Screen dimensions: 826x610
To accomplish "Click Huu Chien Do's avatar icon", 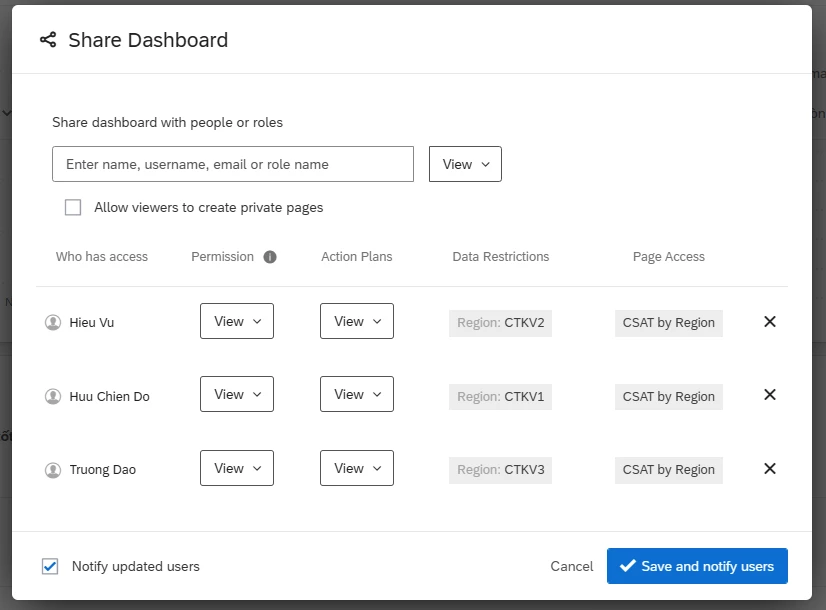I will pos(53,396).
